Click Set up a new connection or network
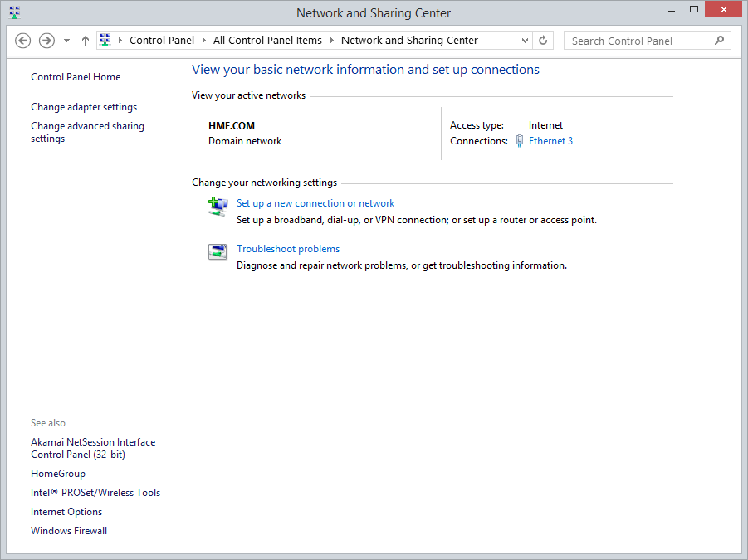Screen dimensions: 748x560 (x=315, y=203)
